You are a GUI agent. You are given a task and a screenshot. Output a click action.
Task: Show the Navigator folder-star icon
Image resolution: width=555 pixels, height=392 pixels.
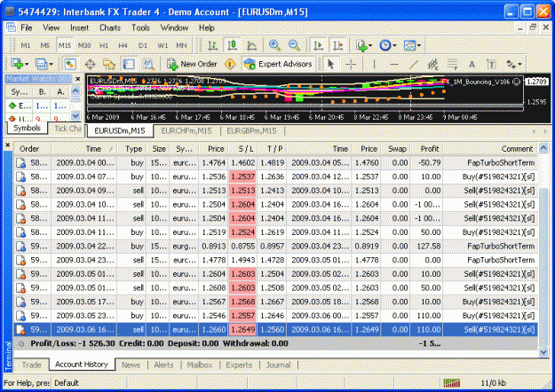point(109,65)
